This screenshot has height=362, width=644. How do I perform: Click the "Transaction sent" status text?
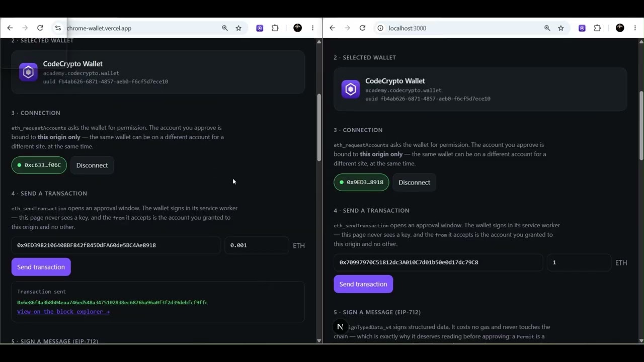(41, 292)
